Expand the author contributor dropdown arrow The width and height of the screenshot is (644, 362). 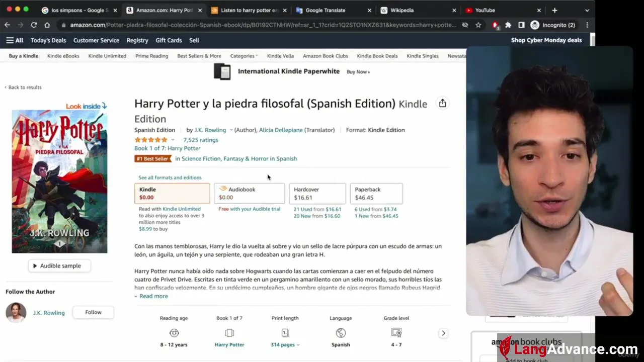pos(231,130)
